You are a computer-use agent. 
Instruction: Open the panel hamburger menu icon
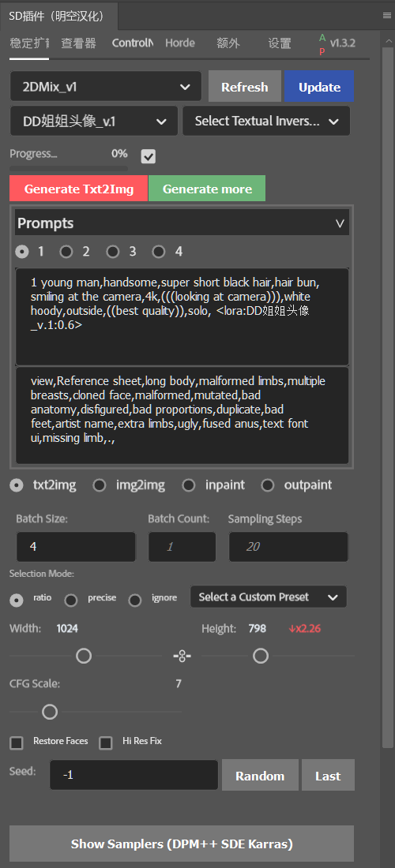point(386,16)
